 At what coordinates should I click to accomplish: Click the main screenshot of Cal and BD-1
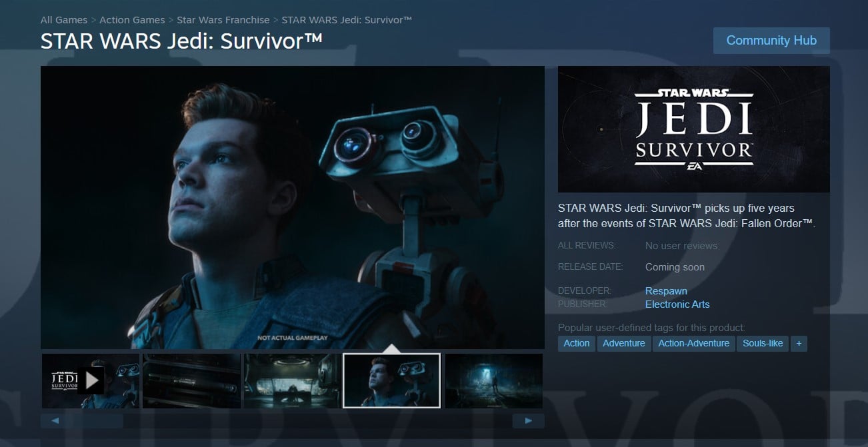[293, 207]
